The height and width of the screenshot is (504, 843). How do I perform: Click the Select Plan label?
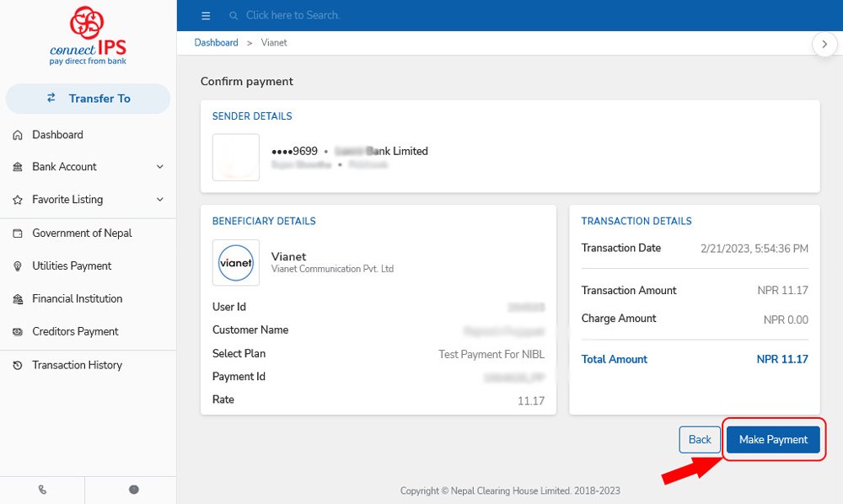click(x=239, y=353)
